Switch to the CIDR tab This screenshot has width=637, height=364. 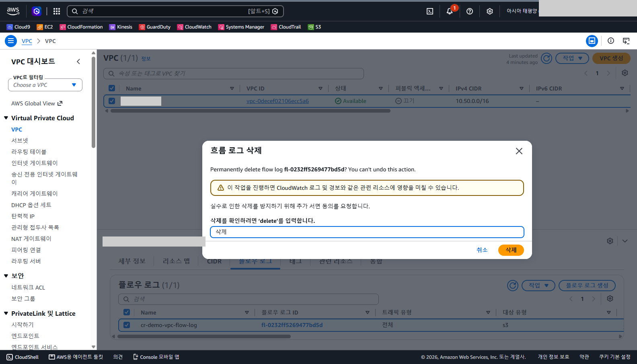pyautogui.click(x=214, y=261)
